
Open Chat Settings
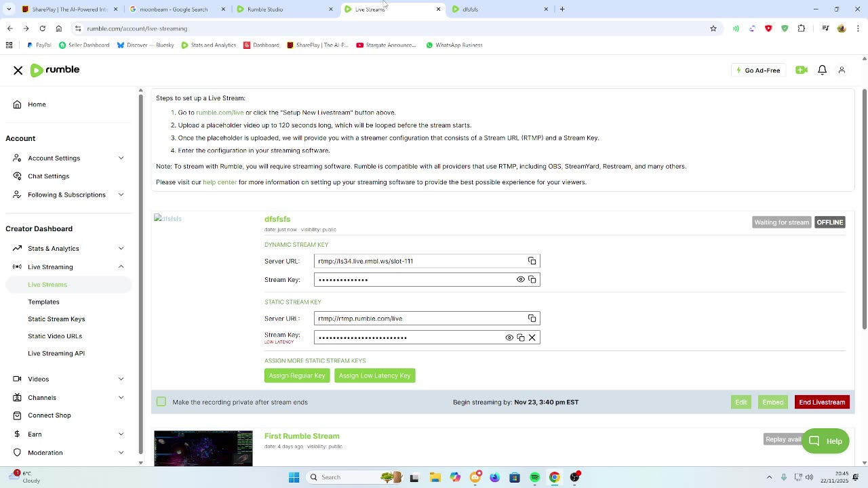point(48,176)
